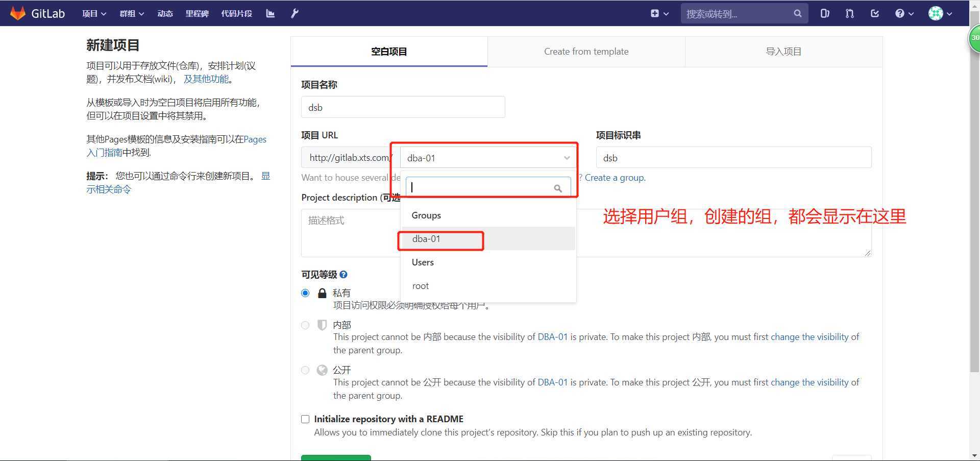Switch to the 空白项目 tab
Image resolution: width=980 pixels, height=461 pixels.
tap(389, 52)
